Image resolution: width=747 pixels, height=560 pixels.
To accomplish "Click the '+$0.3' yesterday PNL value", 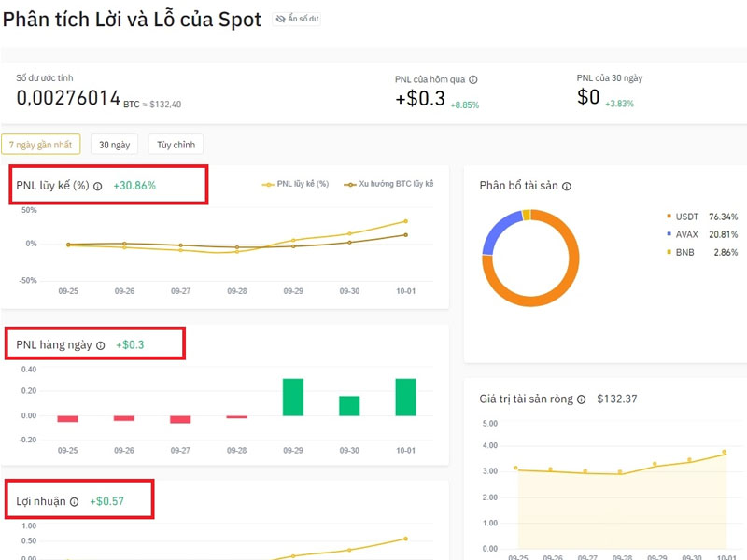I will [419, 99].
